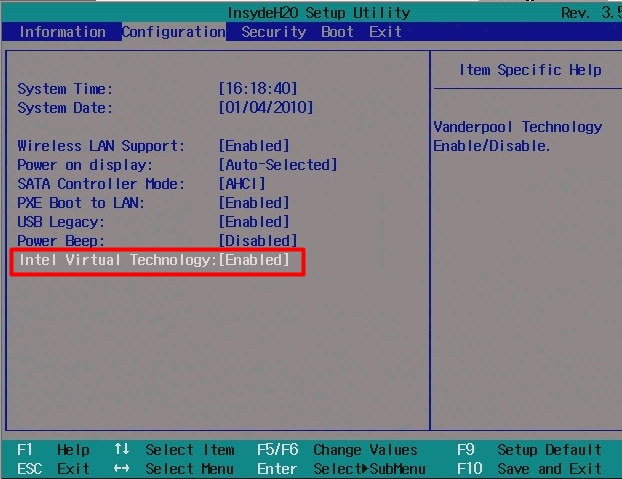The image size is (622, 479).
Task: Select the Configuration tab
Action: point(174,32)
